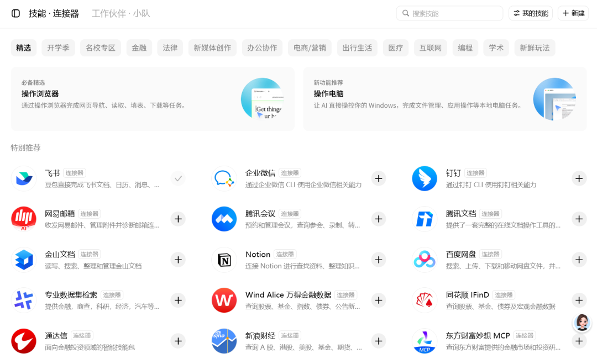Click the Notion connector title
Viewport: 597px width, 364px height.
point(258,255)
